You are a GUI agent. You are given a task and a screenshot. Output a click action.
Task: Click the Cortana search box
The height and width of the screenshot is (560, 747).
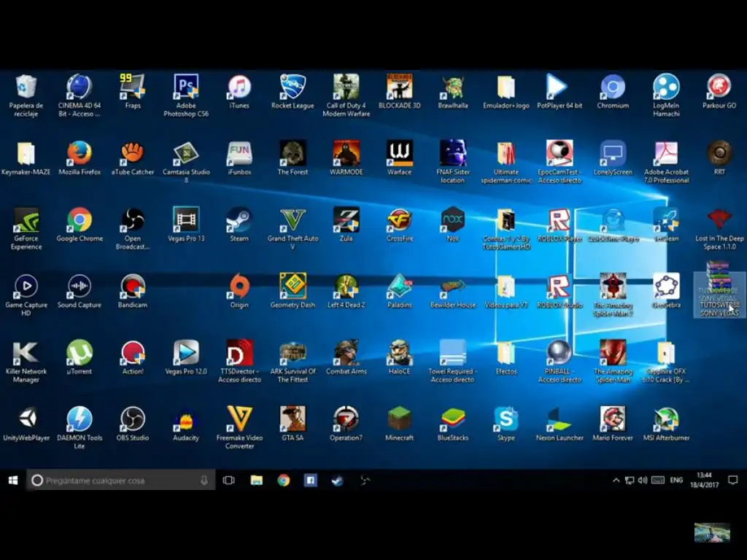tap(120, 481)
